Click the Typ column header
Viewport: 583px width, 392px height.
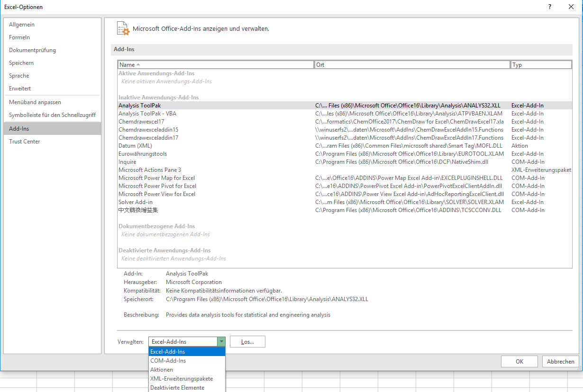point(541,65)
